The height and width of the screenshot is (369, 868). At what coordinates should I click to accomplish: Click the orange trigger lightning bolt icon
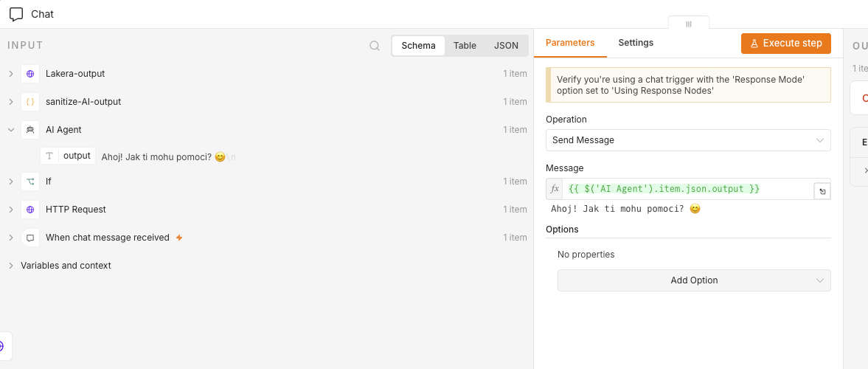[x=178, y=238]
